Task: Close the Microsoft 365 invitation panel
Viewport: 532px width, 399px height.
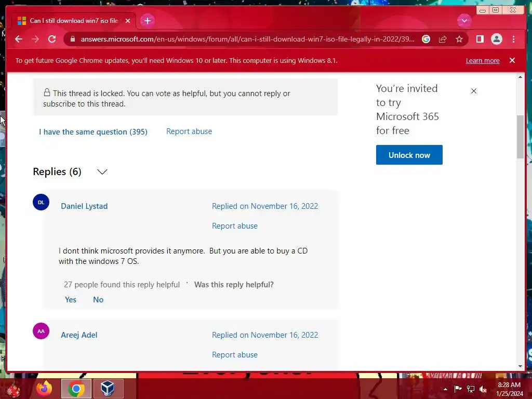Action: [474, 91]
